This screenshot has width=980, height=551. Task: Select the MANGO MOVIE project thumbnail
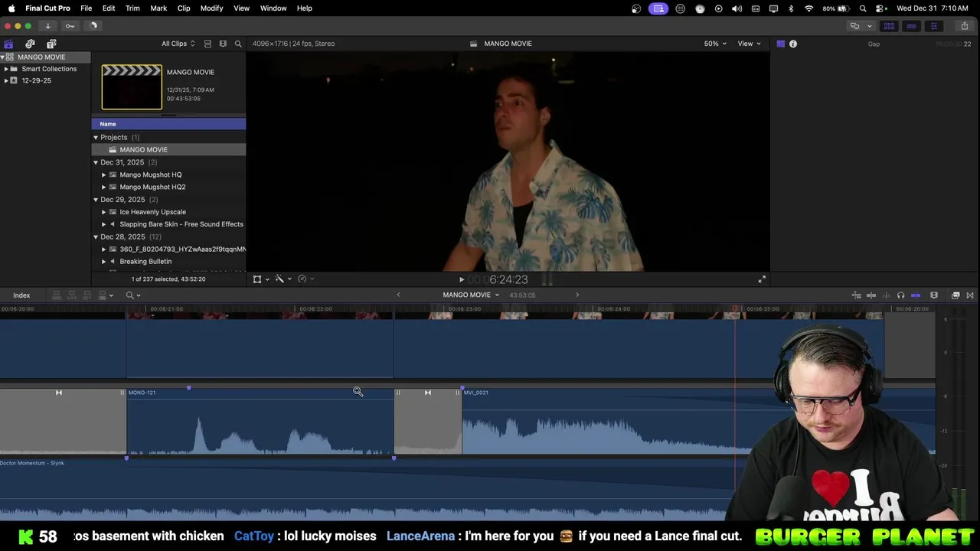[132, 87]
